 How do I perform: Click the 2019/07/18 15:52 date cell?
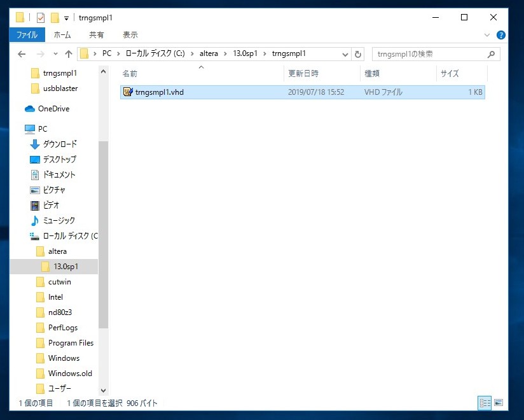pos(316,92)
